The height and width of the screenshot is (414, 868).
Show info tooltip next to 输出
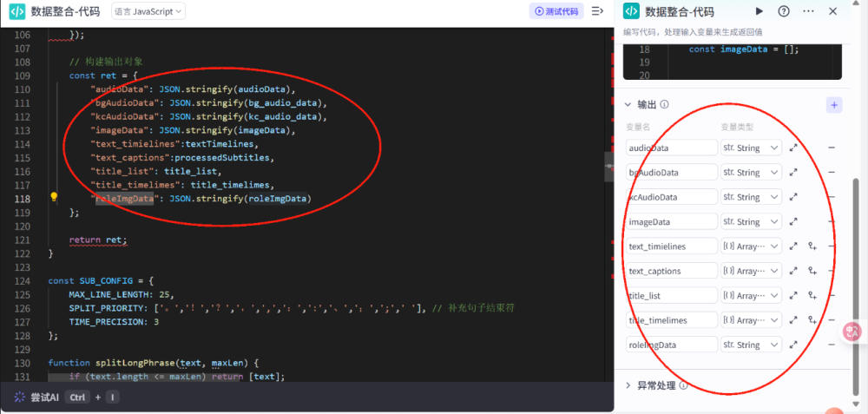point(665,104)
